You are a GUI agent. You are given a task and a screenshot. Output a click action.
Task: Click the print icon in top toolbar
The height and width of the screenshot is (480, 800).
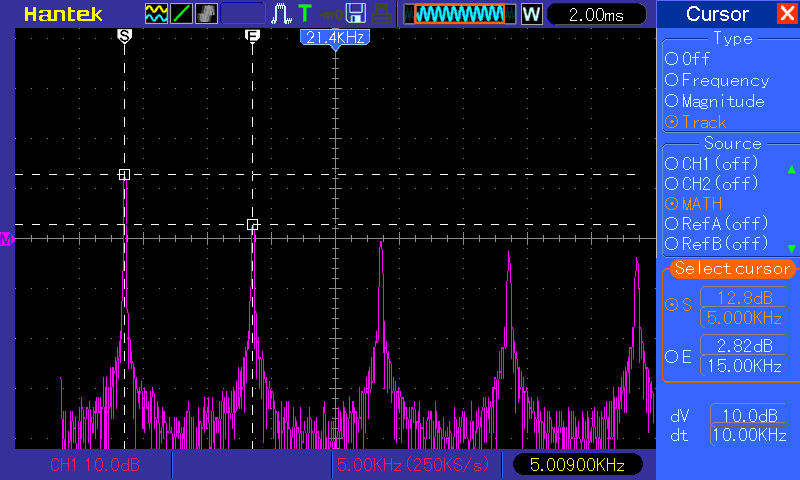(381, 14)
